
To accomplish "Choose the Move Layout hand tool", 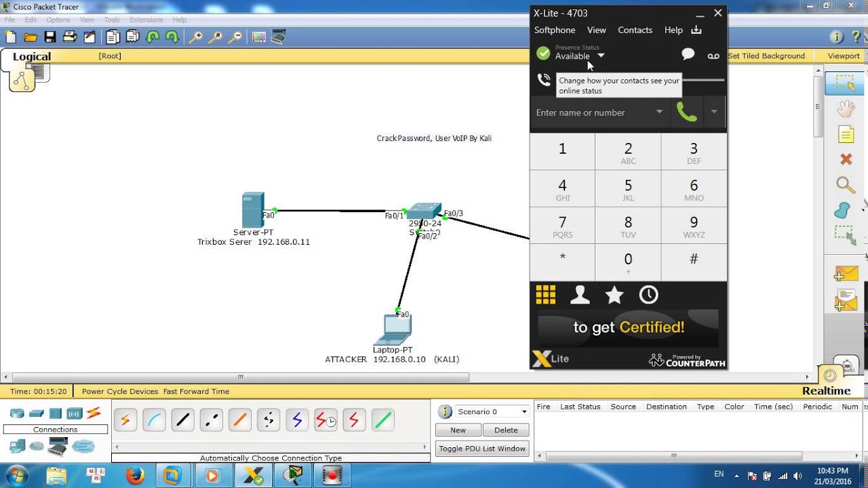I will tap(845, 108).
